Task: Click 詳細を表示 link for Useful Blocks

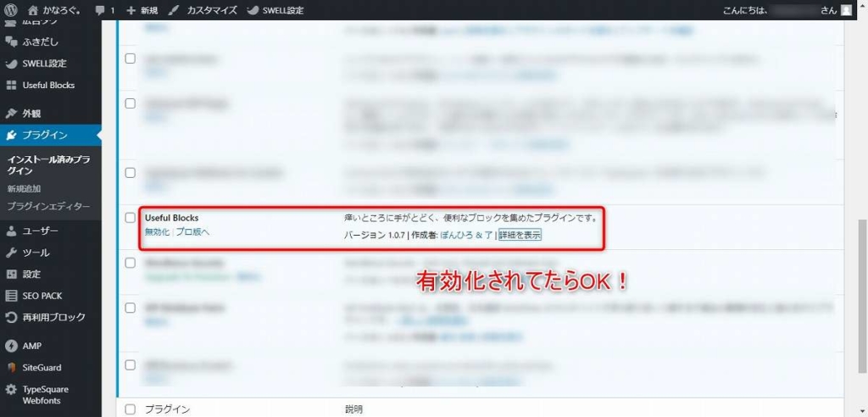Action: pyautogui.click(x=520, y=235)
